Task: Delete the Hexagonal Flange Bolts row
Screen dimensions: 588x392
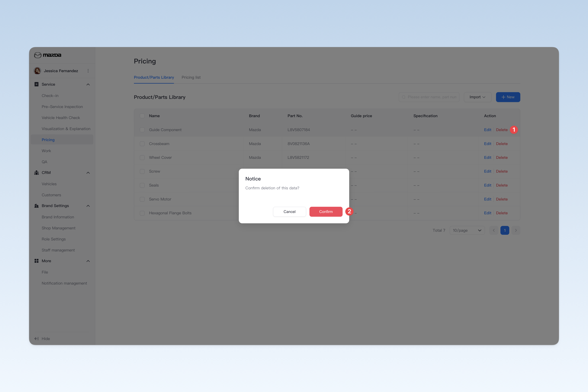Action: [x=502, y=213]
